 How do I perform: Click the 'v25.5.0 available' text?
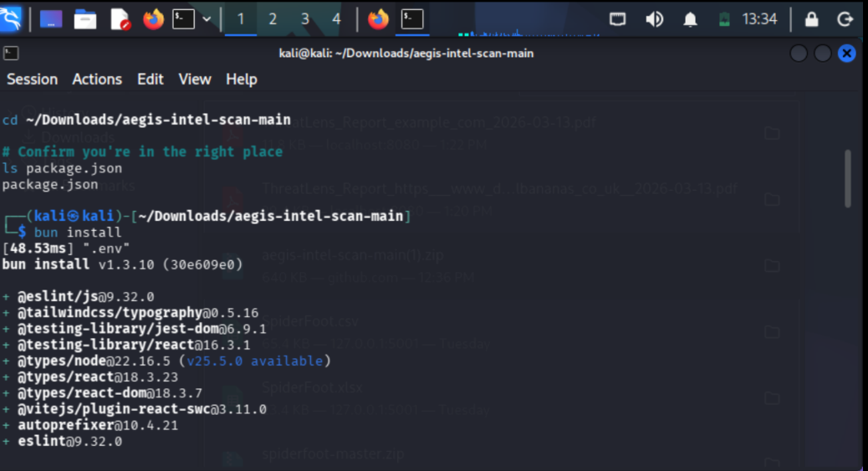point(255,361)
